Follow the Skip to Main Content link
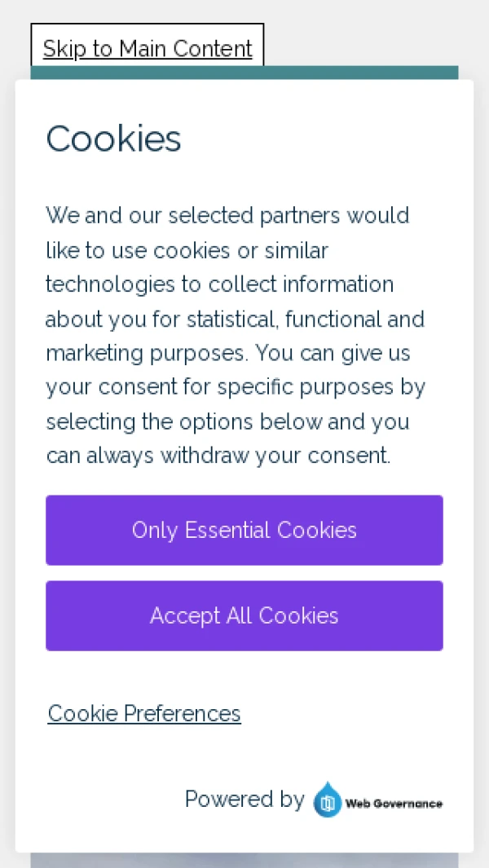 (x=148, y=49)
